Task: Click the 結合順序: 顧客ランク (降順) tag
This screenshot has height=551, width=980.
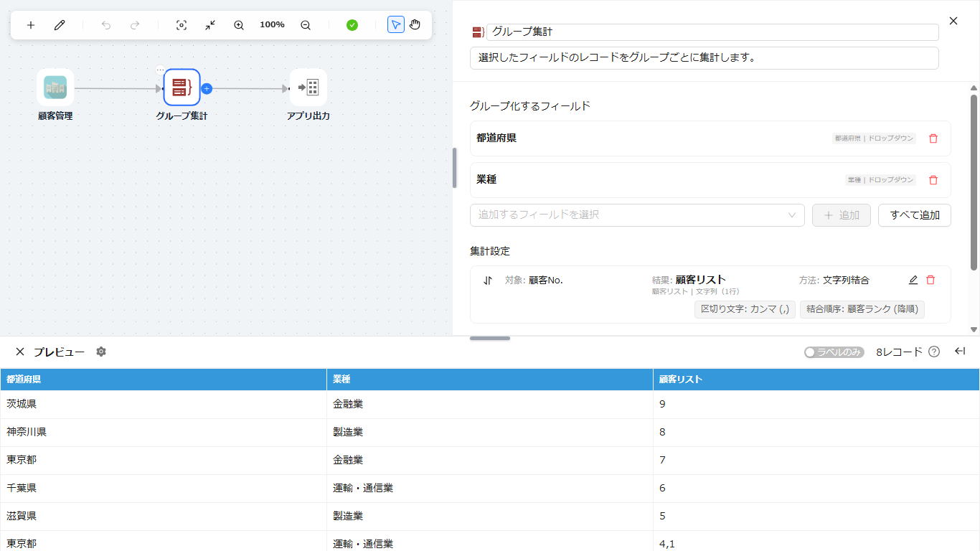Action: [862, 309]
